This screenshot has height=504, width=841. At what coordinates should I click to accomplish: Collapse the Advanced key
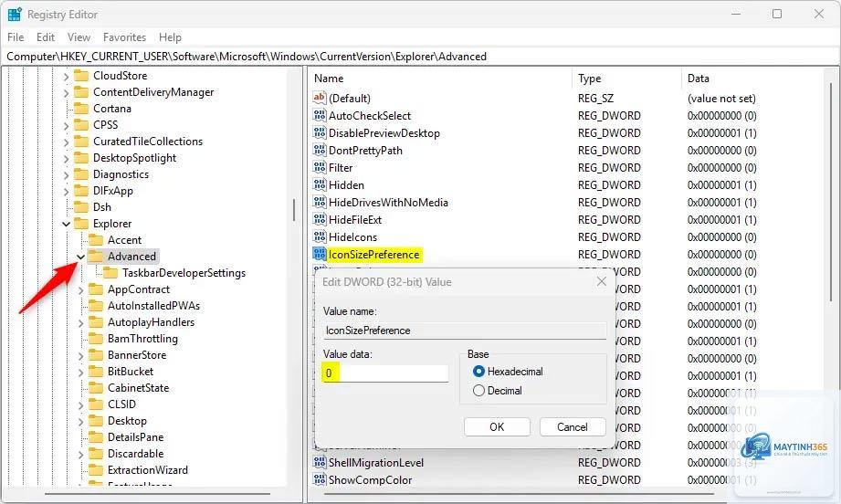point(80,257)
